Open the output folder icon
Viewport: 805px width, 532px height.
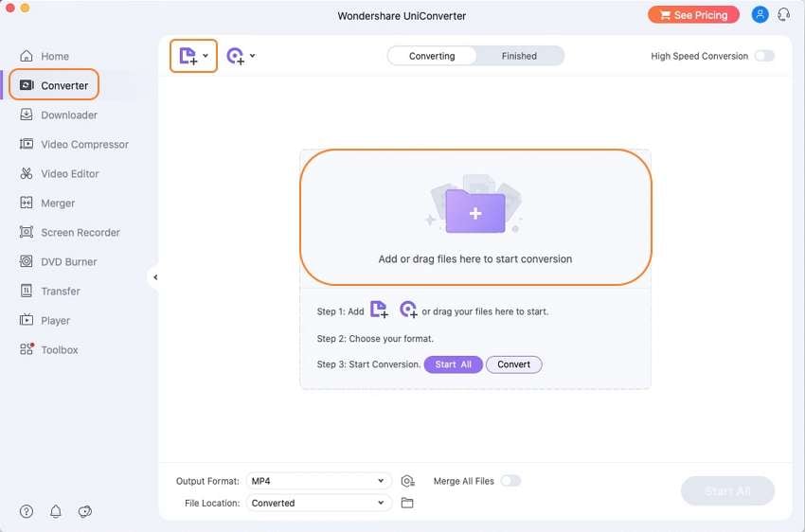click(407, 503)
